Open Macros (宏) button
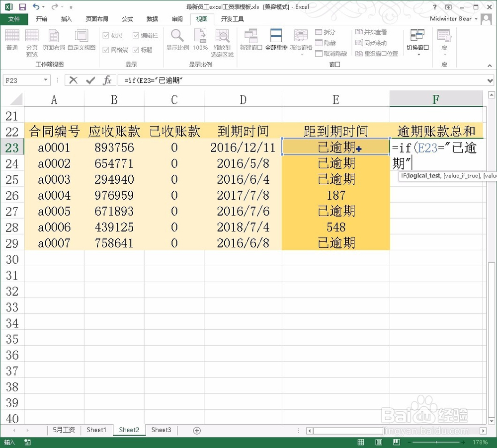This screenshot has width=497, height=448. tap(444, 42)
